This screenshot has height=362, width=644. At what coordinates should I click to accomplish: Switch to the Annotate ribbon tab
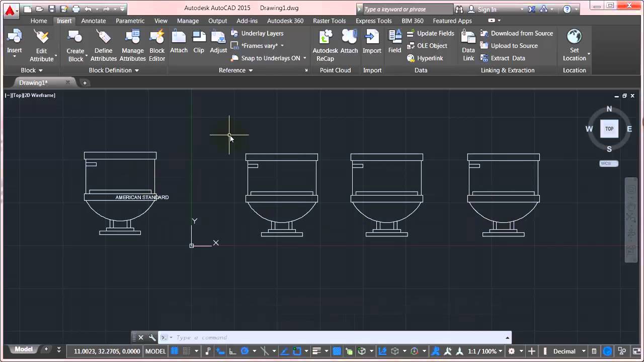94,21
